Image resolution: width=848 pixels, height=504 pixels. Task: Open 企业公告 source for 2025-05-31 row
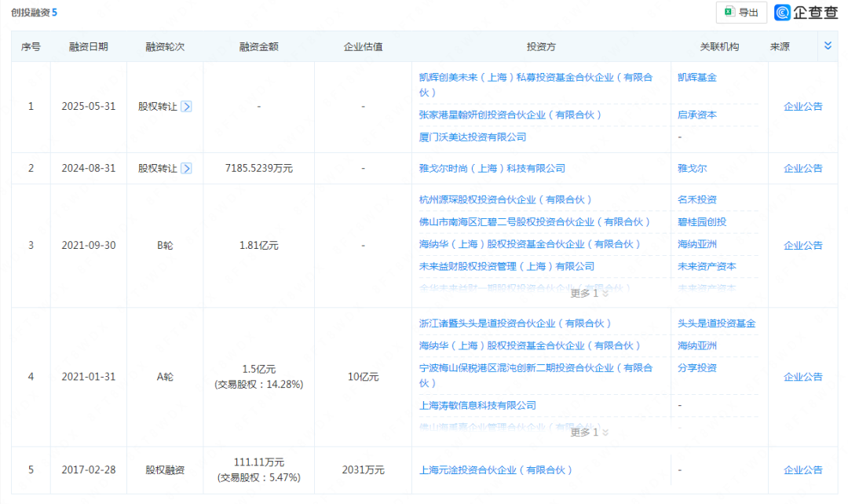tap(802, 107)
